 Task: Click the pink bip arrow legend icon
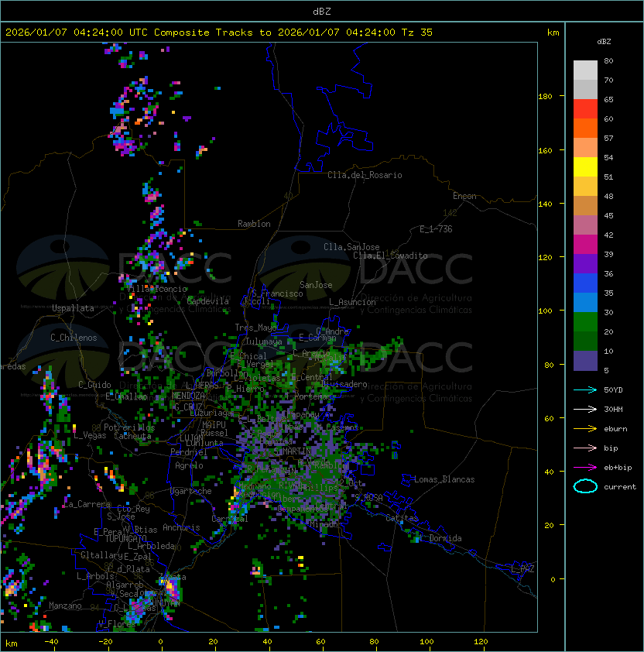[x=585, y=448]
